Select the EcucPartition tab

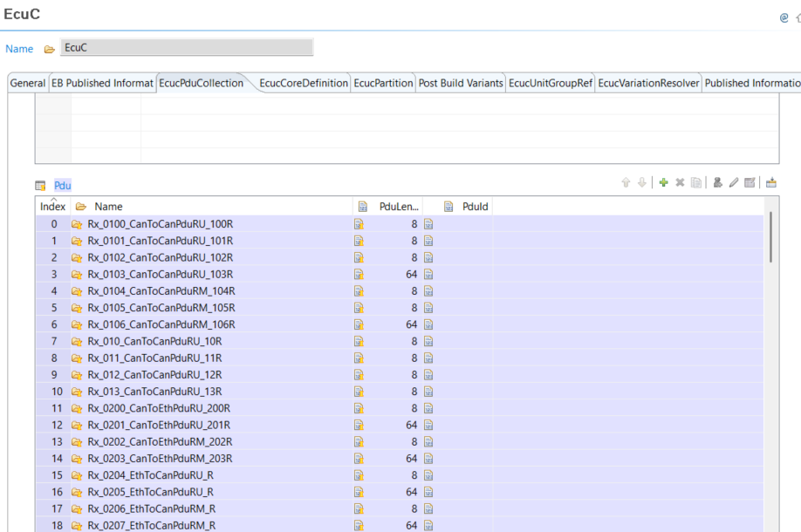[x=382, y=84]
